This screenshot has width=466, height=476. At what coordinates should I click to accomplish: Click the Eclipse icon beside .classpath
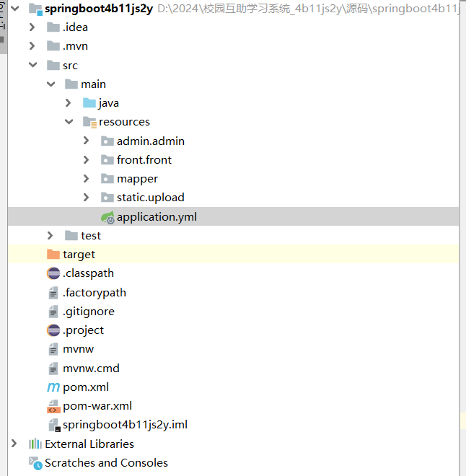[x=53, y=273]
